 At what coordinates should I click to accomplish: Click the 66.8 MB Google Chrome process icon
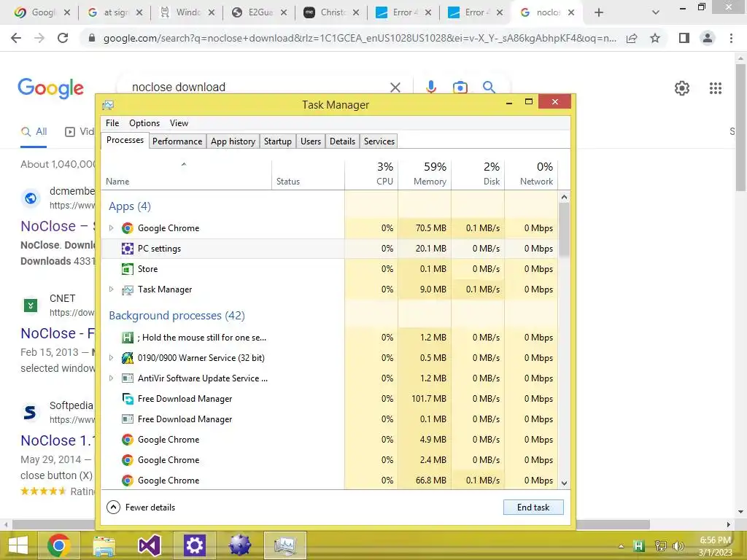(x=127, y=481)
